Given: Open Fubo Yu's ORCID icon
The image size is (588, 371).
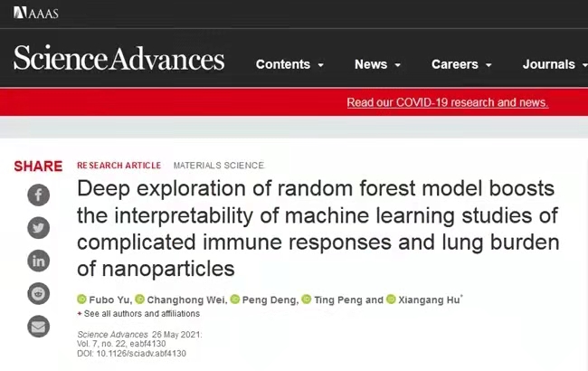Looking at the screenshot, I should 81,300.
